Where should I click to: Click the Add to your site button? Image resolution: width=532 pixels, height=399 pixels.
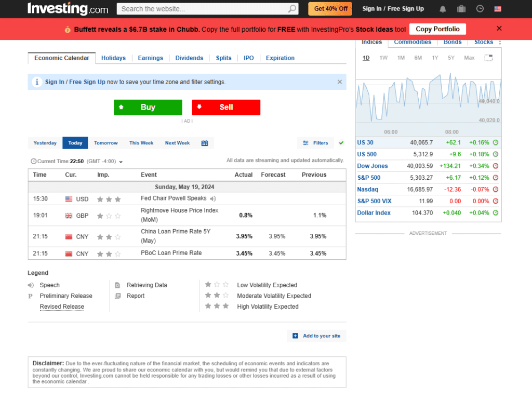pos(316,336)
